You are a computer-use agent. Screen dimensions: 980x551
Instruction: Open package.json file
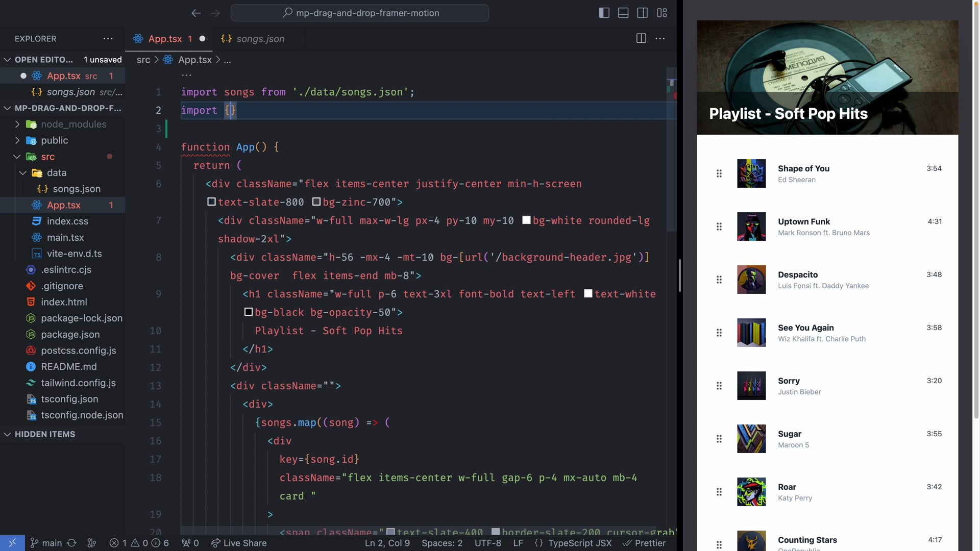pos(62,335)
